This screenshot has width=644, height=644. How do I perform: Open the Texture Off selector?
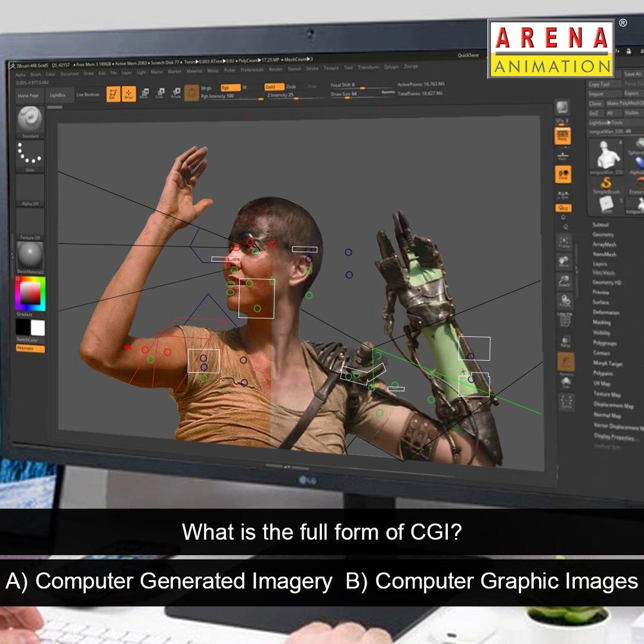coord(30,225)
